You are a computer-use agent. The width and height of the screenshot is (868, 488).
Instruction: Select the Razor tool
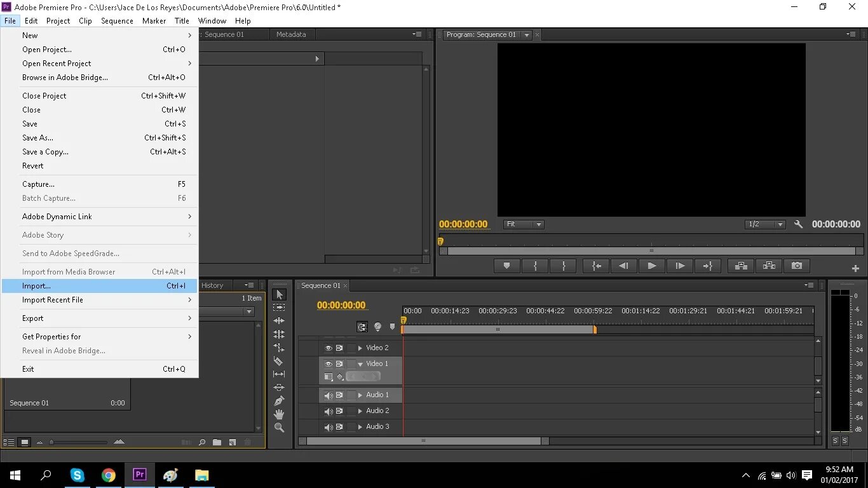point(279,361)
